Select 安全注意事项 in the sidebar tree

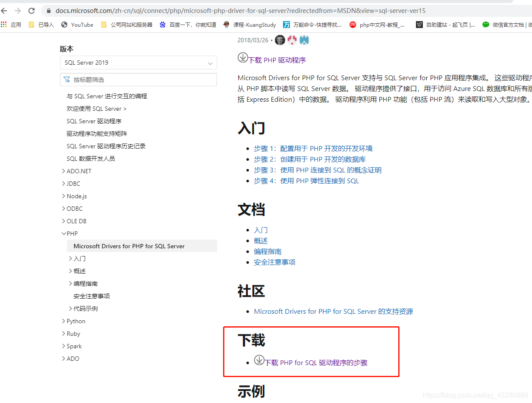(x=92, y=296)
